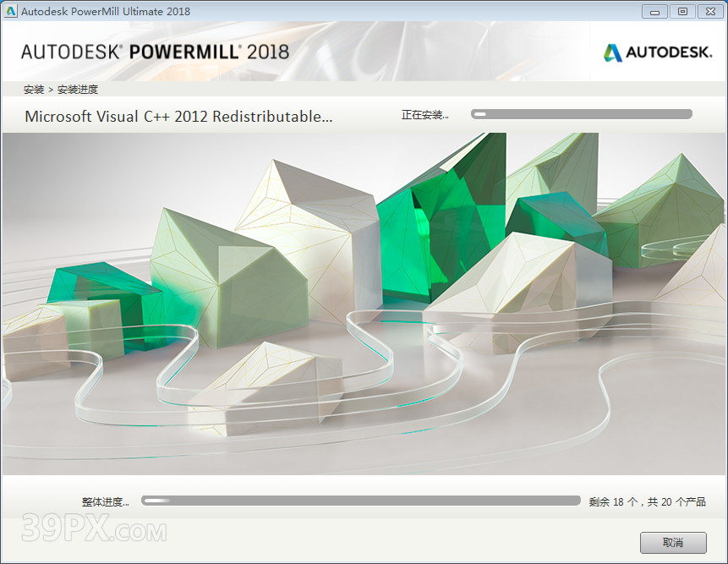Image resolution: width=728 pixels, height=564 pixels.
Task: Click the 整体进度... label
Action: (x=106, y=501)
